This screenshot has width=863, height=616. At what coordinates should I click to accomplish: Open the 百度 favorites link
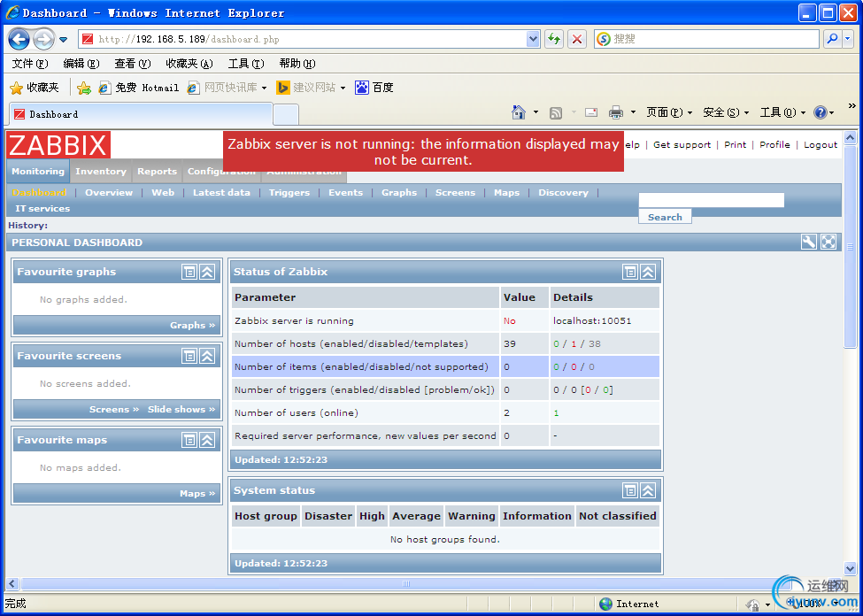pos(374,88)
